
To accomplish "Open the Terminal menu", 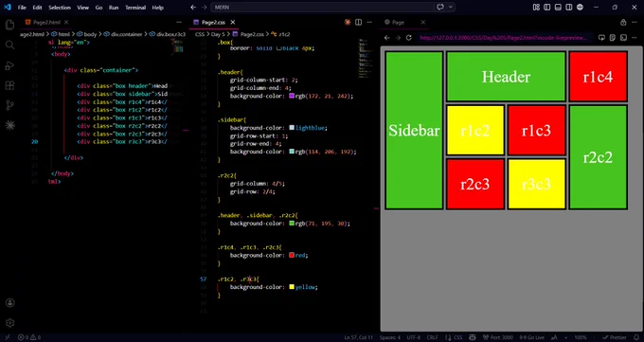I will click(135, 8).
